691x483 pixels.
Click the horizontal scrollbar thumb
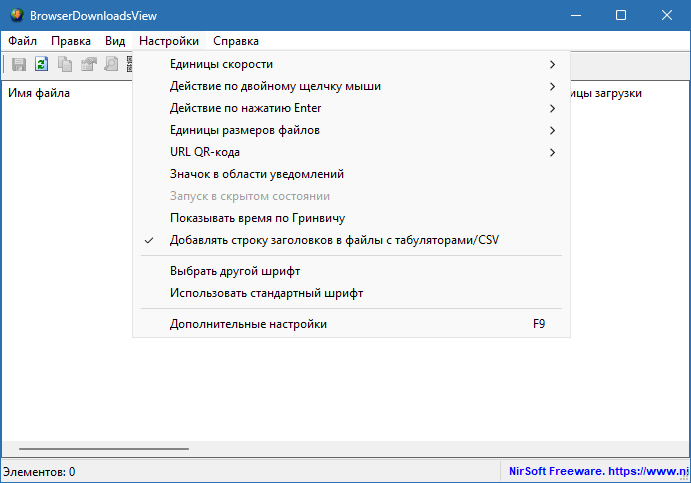pos(104,449)
